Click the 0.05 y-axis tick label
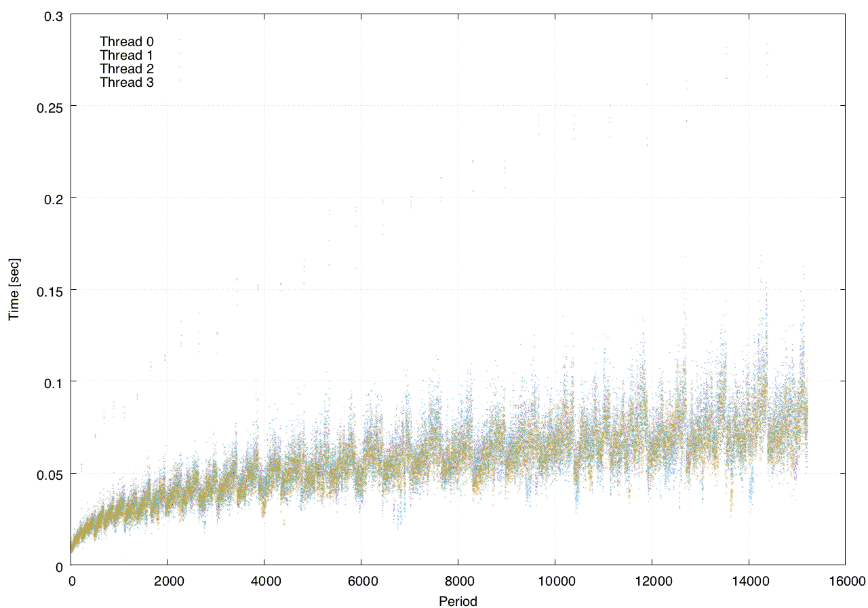Viewport: 868px width, 608px height. pyautogui.click(x=49, y=474)
